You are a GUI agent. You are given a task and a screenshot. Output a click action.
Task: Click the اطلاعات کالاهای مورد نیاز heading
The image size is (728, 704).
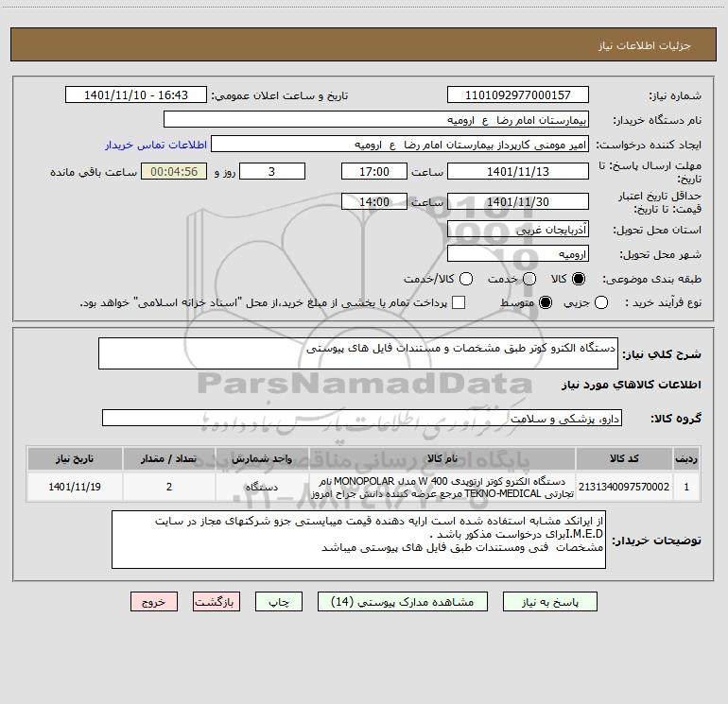coord(631,385)
